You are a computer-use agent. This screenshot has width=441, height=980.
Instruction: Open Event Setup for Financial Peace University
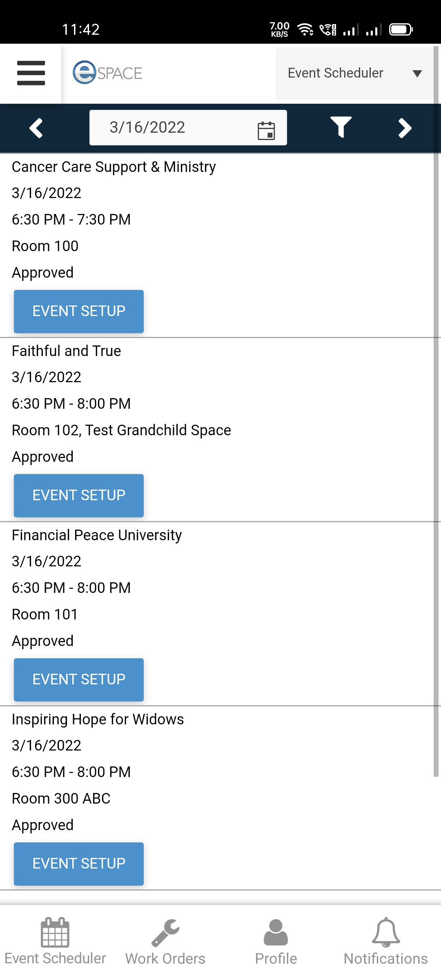79,679
